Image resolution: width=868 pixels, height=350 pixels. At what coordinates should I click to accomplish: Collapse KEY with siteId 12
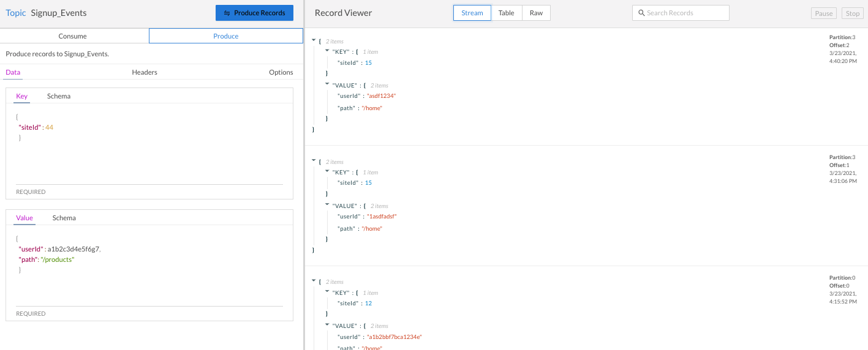click(x=327, y=292)
